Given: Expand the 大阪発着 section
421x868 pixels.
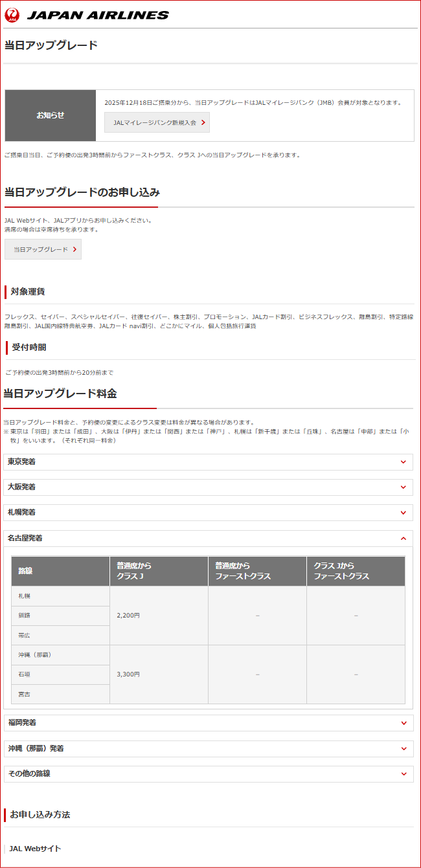Looking at the screenshot, I should click(x=209, y=487).
